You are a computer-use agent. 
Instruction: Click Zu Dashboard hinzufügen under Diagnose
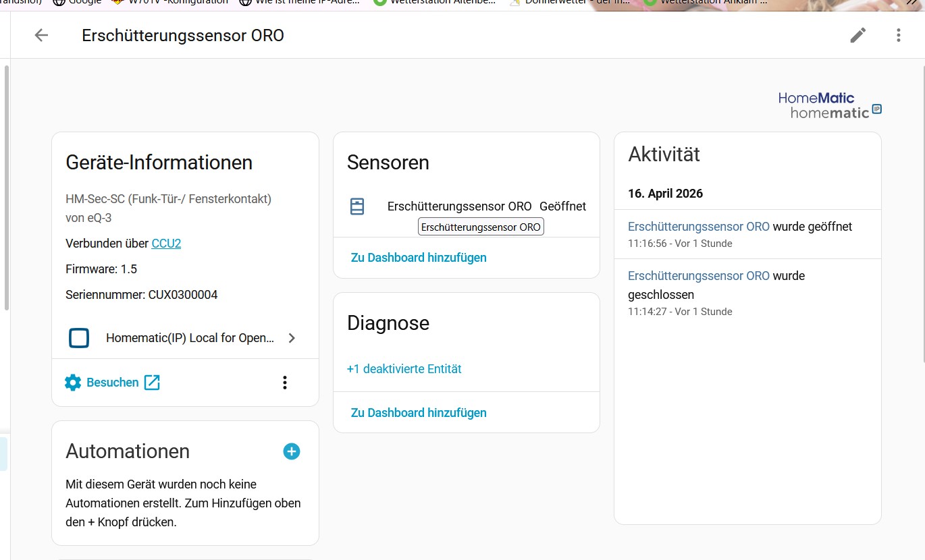[x=418, y=413]
